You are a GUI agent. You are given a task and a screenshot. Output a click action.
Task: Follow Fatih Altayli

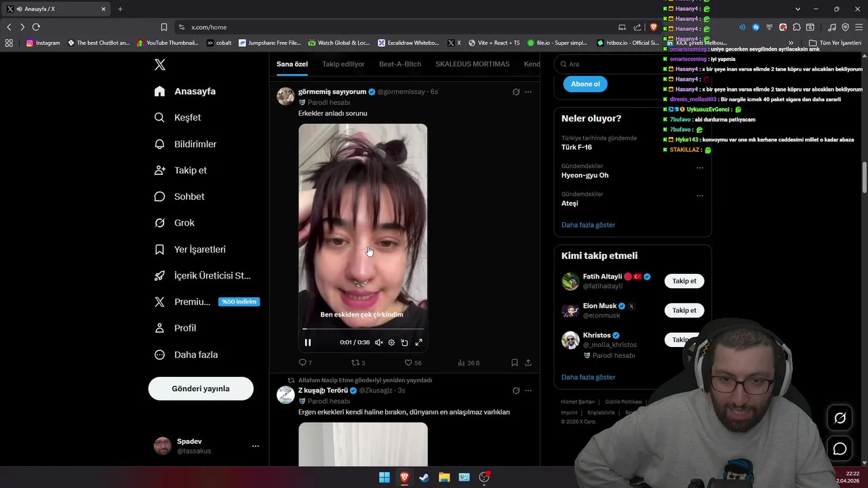(x=684, y=281)
